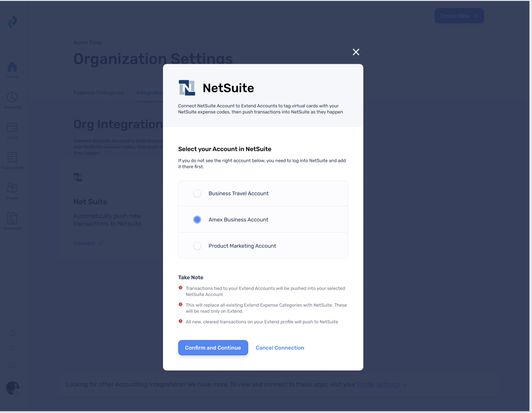
Task: Click the search magnifier icon
Action: point(12,348)
